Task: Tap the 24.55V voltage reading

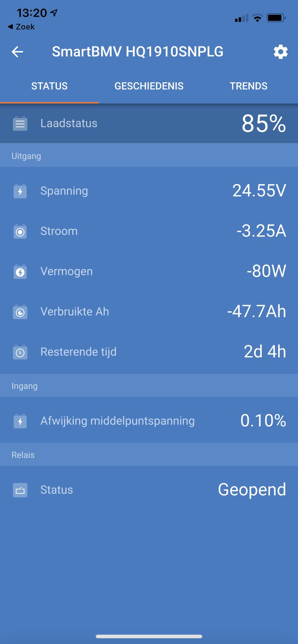Action: tap(259, 191)
